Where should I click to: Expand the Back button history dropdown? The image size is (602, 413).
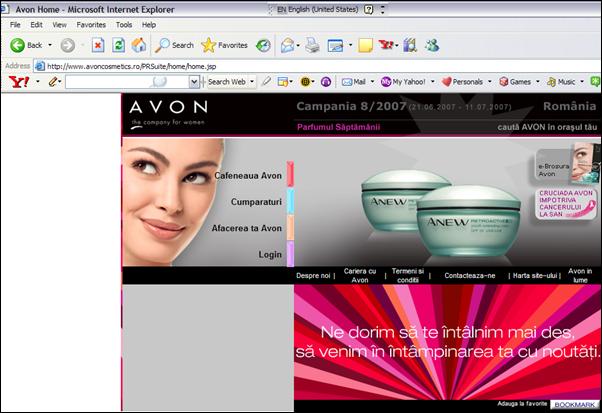50,45
